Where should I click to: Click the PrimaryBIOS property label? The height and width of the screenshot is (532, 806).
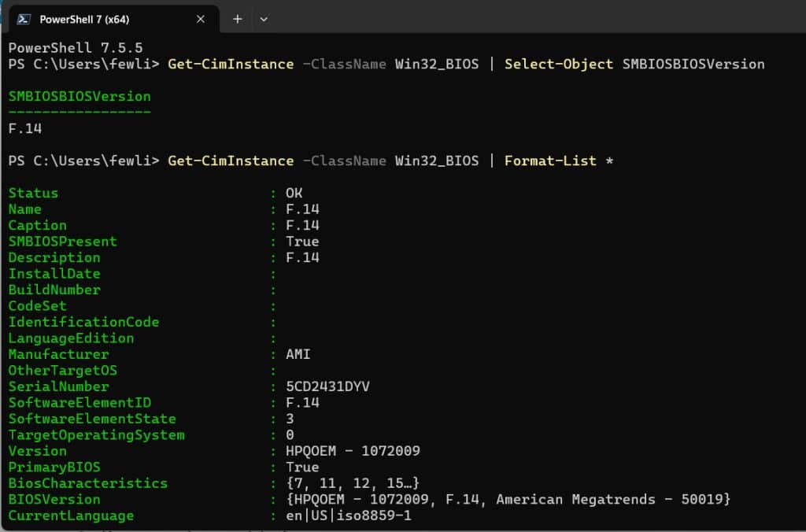[x=54, y=467]
